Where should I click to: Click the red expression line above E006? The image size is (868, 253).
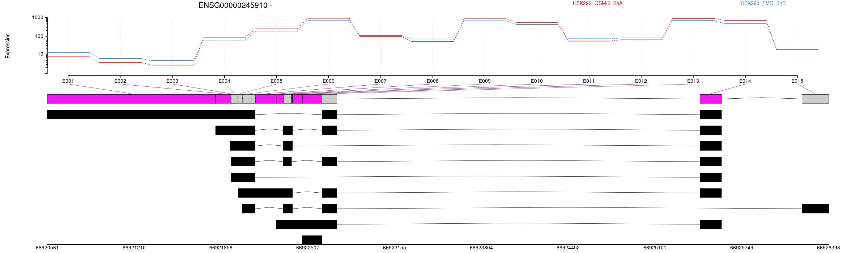pos(328,18)
